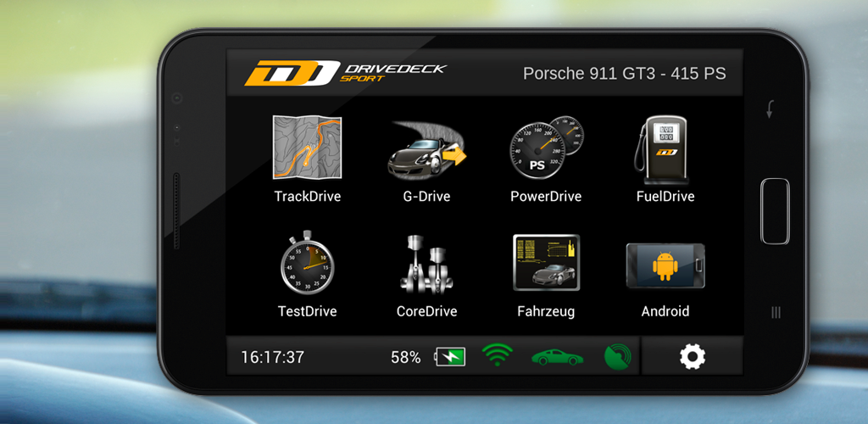The image size is (868, 424).
Task: Start TestDrive stopwatch icon
Action: point(307,262)
